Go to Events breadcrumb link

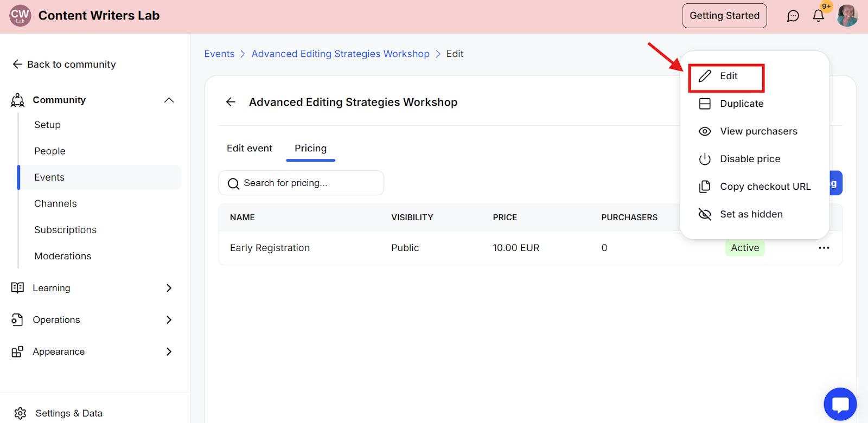[219, 54]
